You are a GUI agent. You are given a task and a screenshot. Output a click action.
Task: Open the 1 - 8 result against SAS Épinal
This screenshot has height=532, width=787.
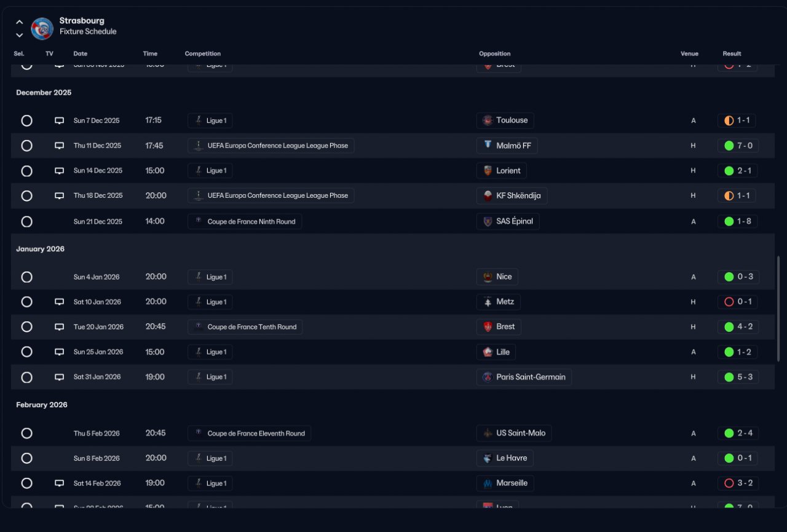[x=738, y=221]
